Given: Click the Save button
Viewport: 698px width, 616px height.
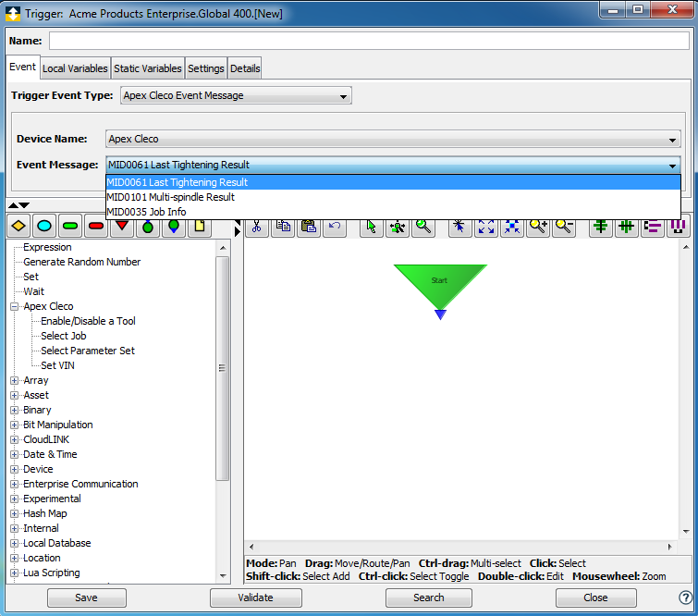Looking at the screenshot, I should (x=86, y=598).
